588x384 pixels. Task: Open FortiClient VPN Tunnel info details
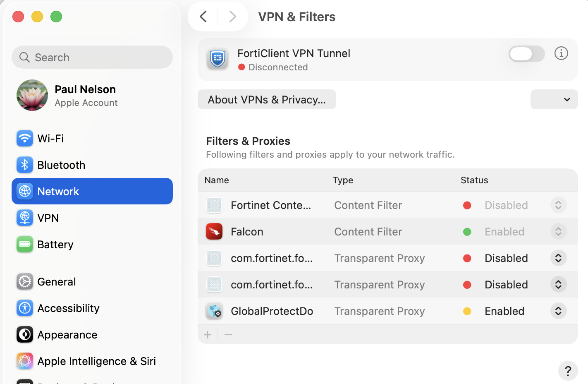tap(561, 53)
